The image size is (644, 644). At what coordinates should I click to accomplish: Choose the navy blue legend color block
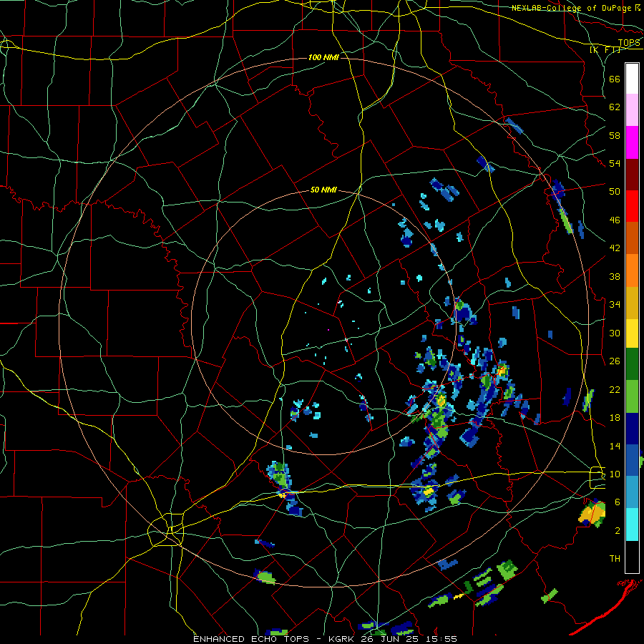632,429
